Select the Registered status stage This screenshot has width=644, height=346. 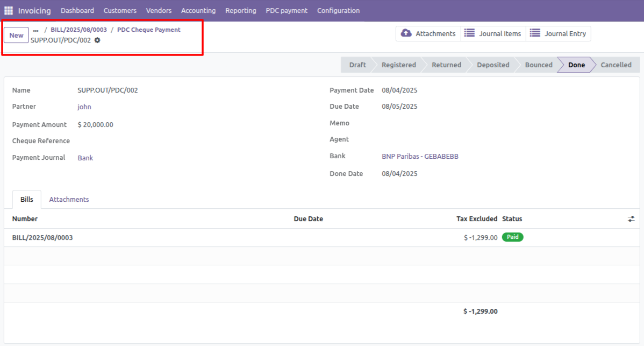point(399,65)
